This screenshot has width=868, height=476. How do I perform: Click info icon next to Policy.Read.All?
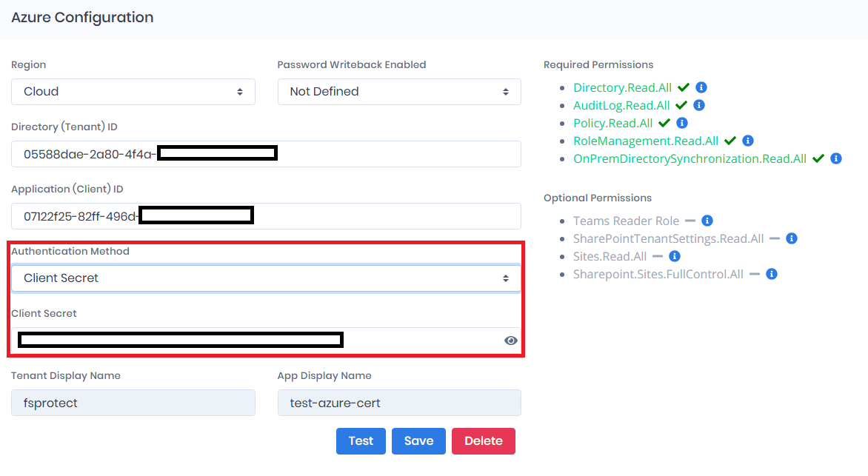pos(682,123)
